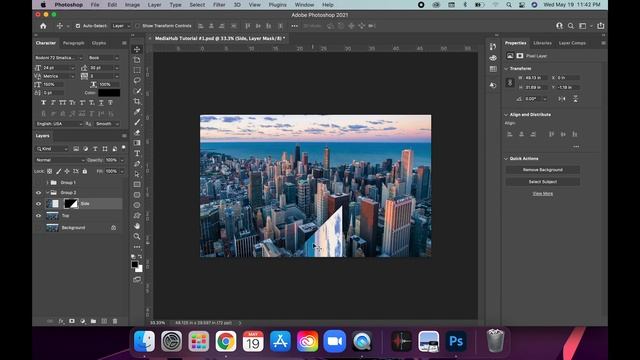Select the Zoom tool
The width and height of the screenshot is (640, 360).
pyautogui.click(x=137, y=236)
